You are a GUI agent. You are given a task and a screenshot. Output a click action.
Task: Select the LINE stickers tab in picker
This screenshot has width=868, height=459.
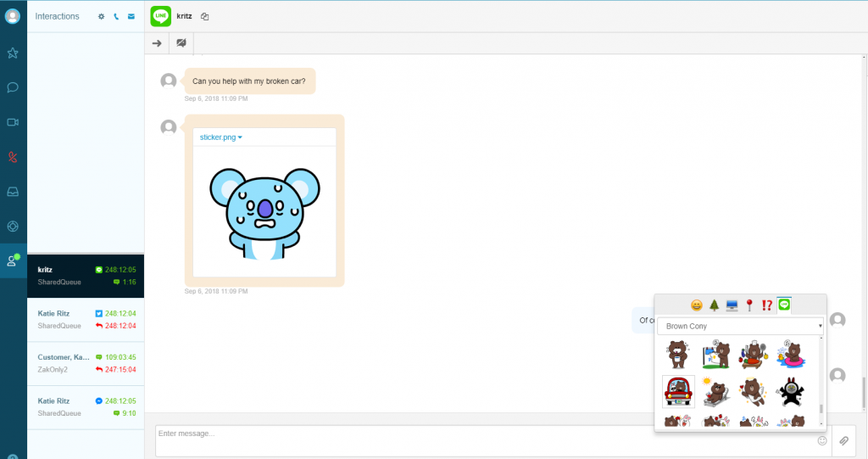[x=784, y=305]
